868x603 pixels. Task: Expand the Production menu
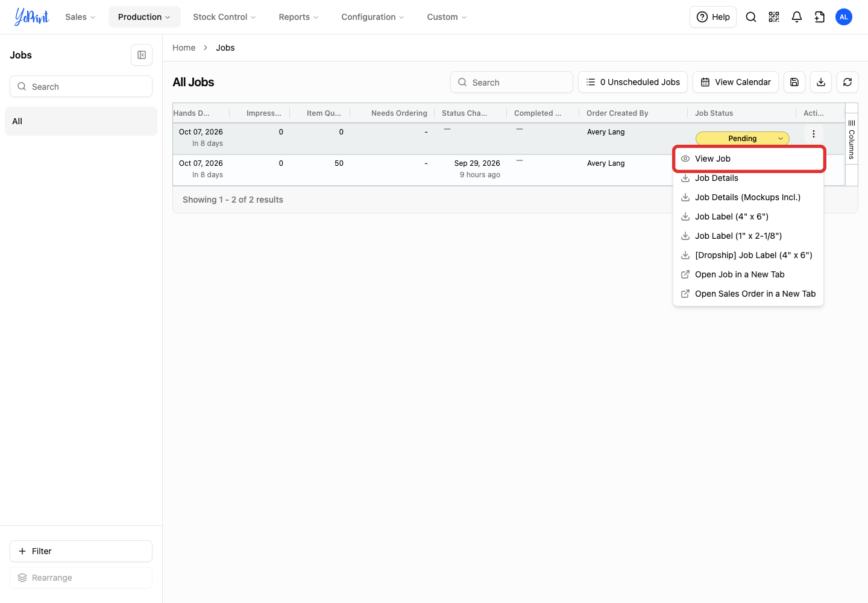144,17
